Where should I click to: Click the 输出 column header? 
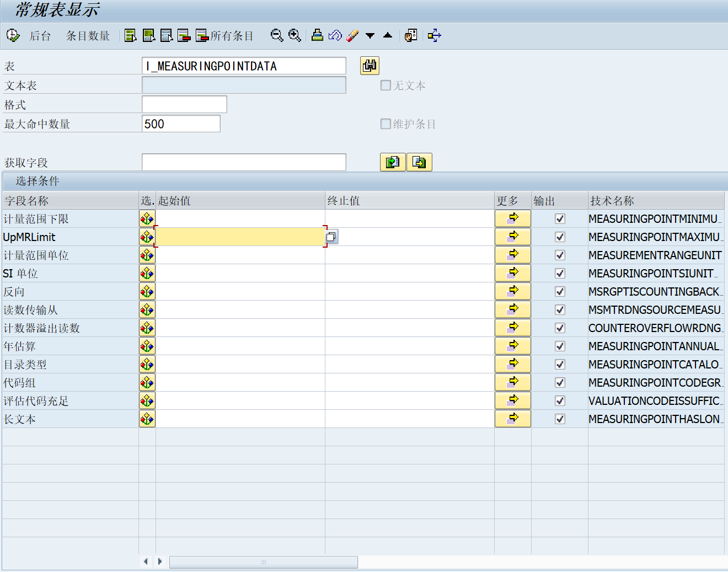point(560,201)
